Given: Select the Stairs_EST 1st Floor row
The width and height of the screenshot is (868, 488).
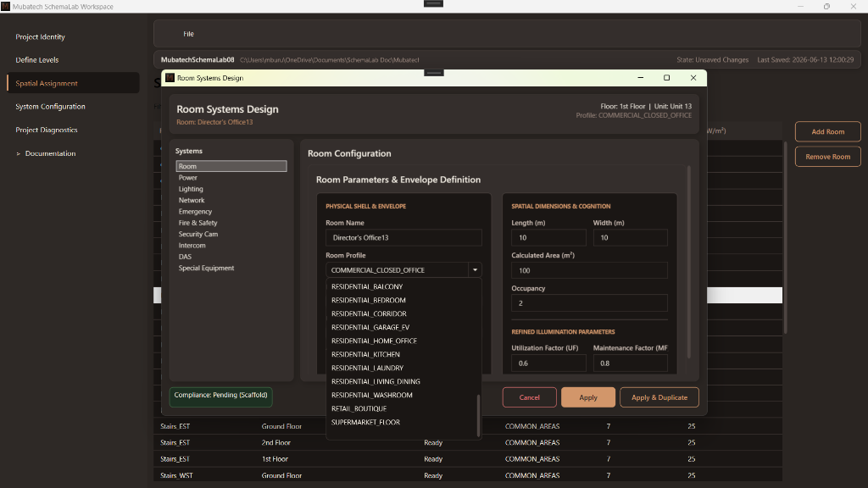Looking at the screenshot, I should click(x=468, y=458).
